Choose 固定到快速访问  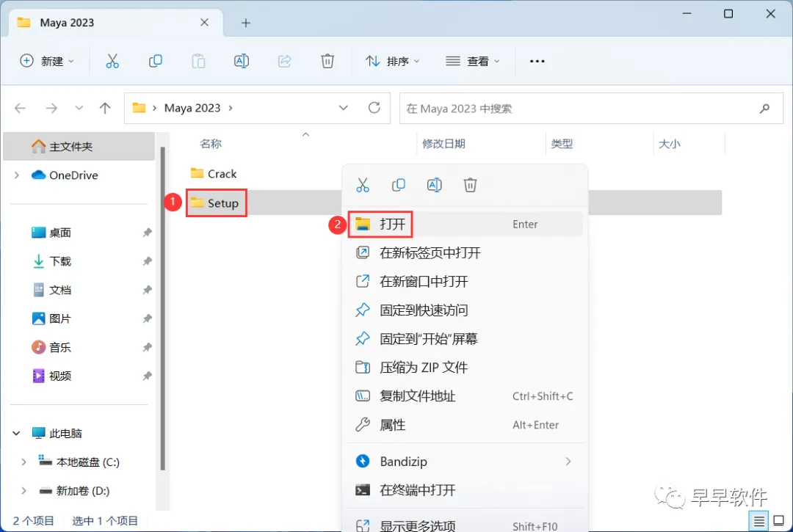pos(466,310)
